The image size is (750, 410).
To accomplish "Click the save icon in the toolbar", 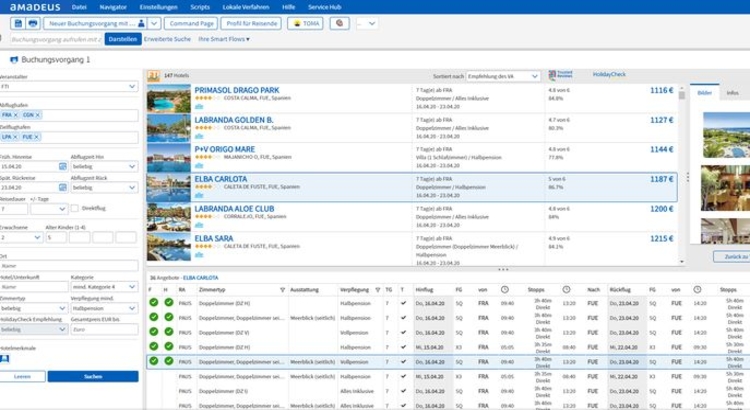I will pos(18,23).
